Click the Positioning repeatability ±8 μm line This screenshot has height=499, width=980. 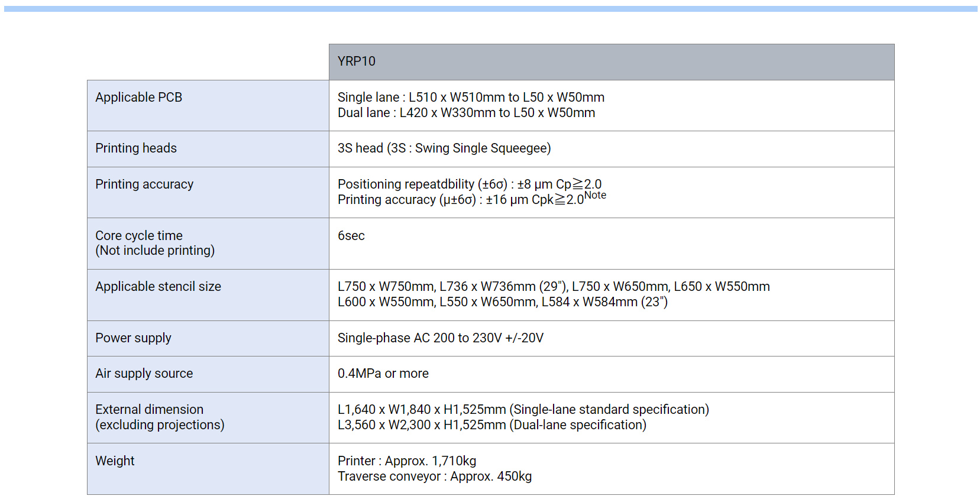pos(469,184)
